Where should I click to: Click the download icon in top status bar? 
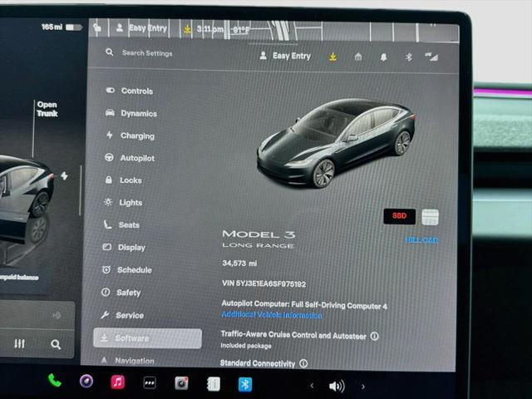(x=187, y=29)
